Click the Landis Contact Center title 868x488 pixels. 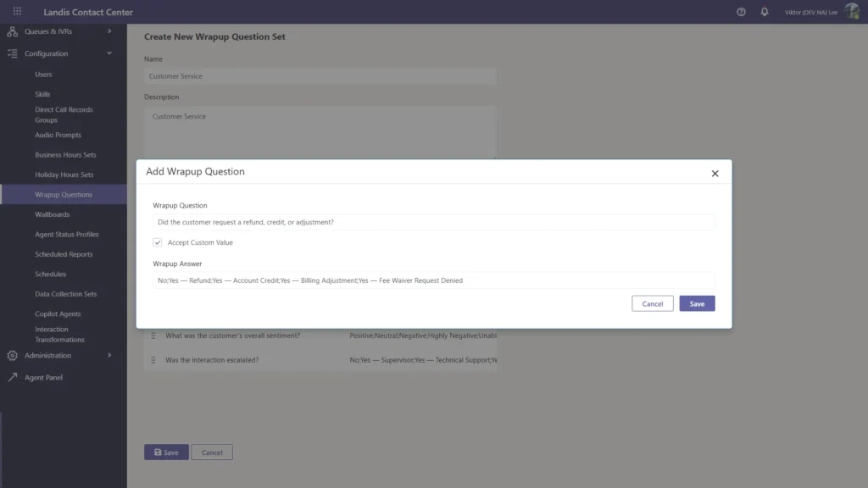point(88,12)
